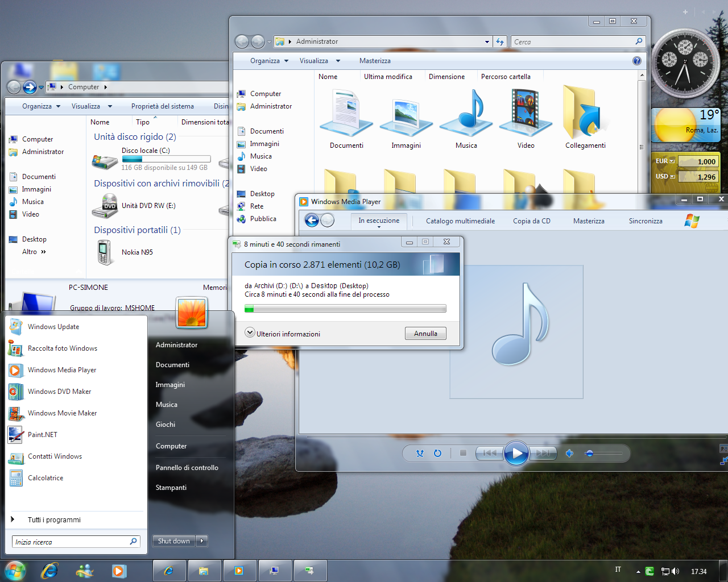Launch Paint.NET from Start menu
Image resolution: width=728 pixels, height=582 pixels.
tap(76, 435)
